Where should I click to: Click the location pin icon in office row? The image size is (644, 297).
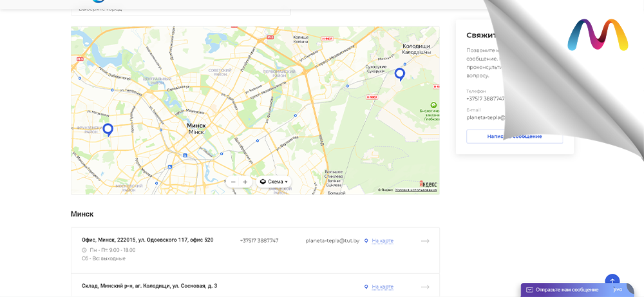366,241
